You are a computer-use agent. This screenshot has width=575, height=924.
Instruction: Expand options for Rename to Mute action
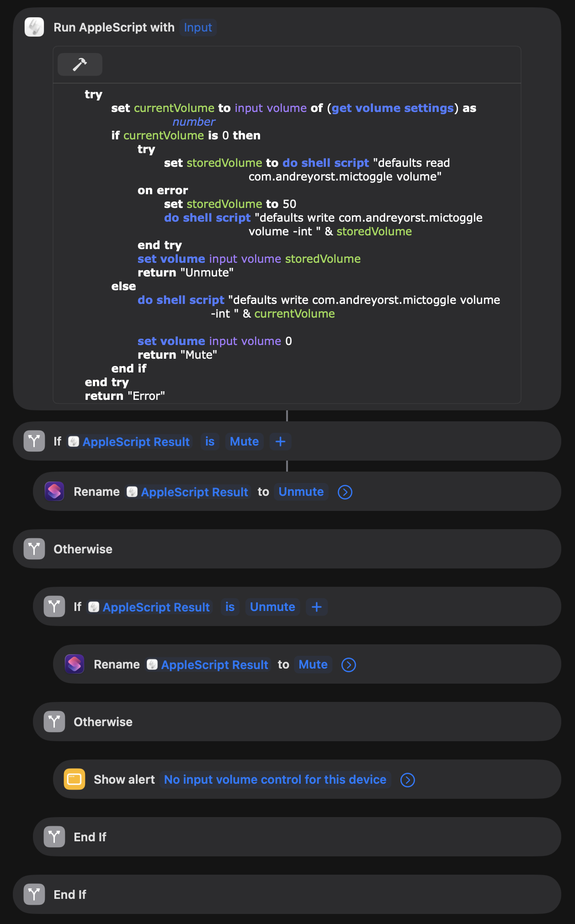(x=348, y=665)
